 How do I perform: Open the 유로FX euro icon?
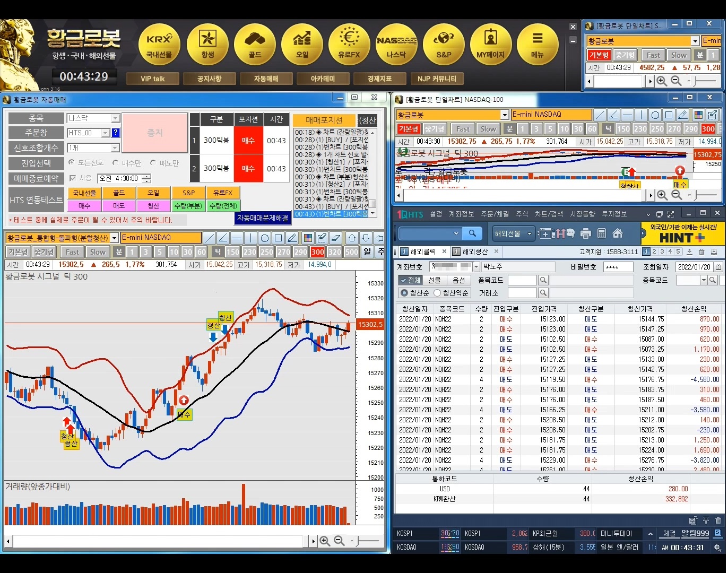(x=349, y=45)
